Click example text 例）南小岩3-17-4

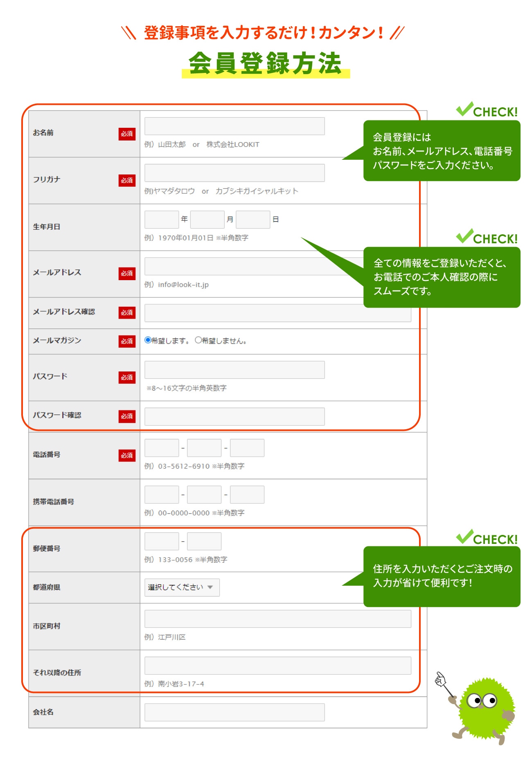click(174, 684)
